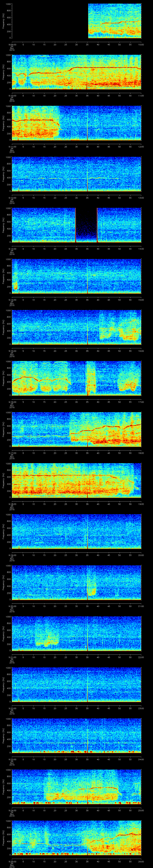The width and height of the screenshot is (153, 868).
Task: Click the '11:00' end time label
Action: click(141, 96)
